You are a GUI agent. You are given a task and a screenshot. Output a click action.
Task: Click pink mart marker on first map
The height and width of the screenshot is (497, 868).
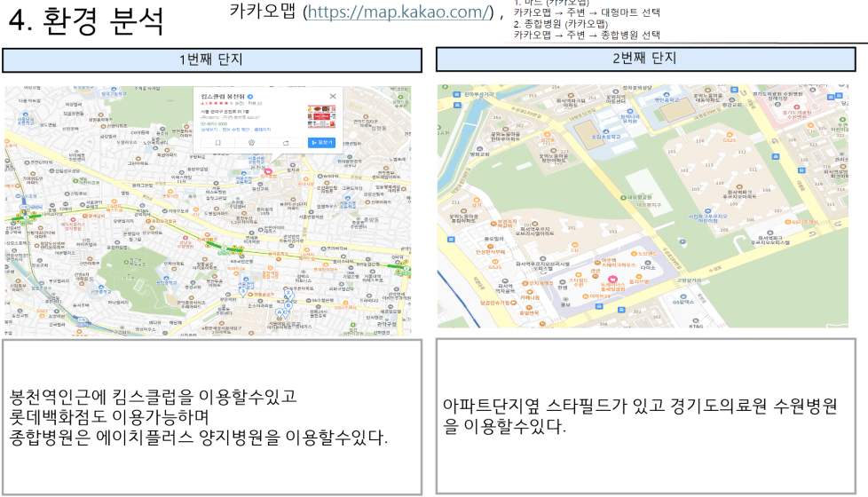(x=268, y=172)
